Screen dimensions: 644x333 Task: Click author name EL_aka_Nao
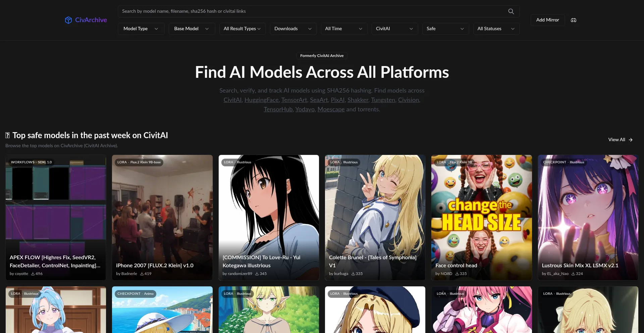point(557,274)
